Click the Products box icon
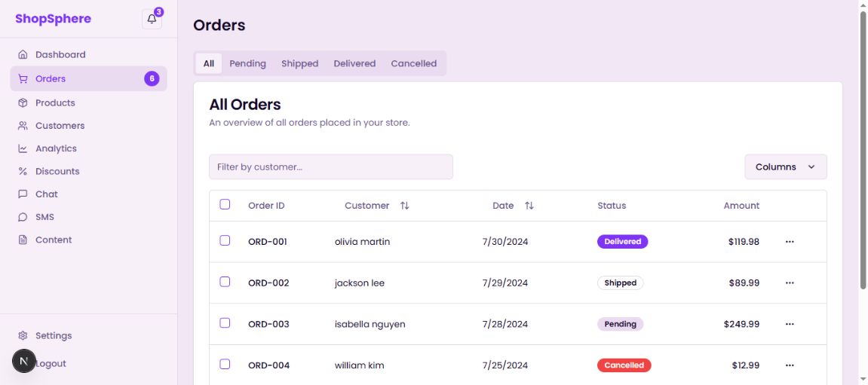This screenshot has height=385, width=868. [23, 103]
